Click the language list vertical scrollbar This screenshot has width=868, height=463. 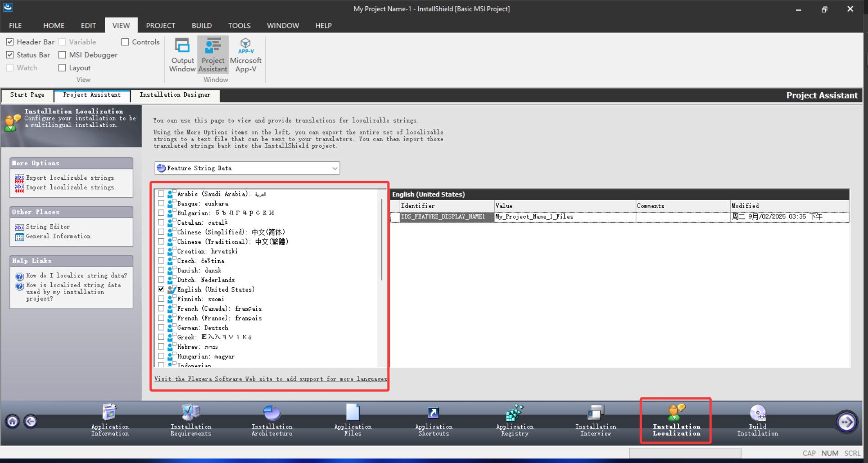(x=382, y=240)
